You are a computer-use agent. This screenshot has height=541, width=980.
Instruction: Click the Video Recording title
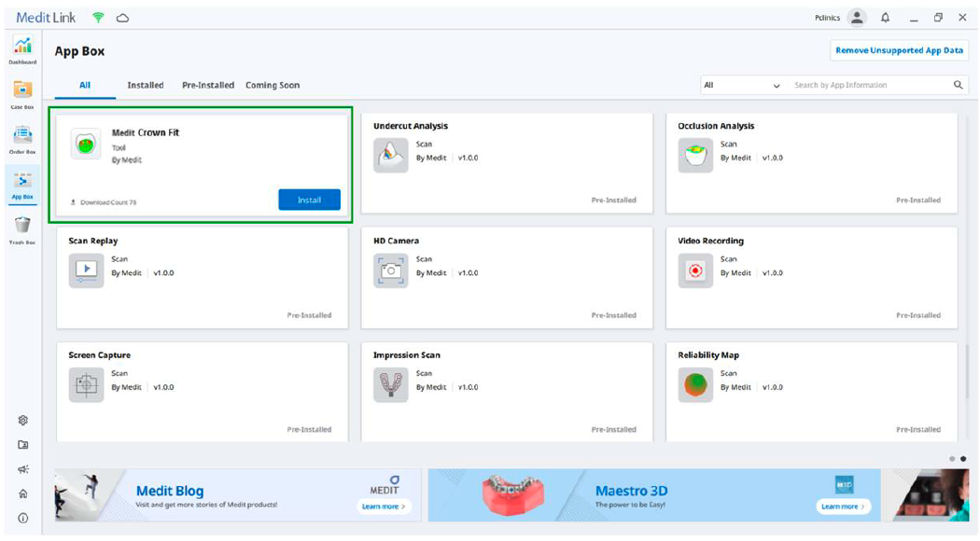tap(710, 241)
